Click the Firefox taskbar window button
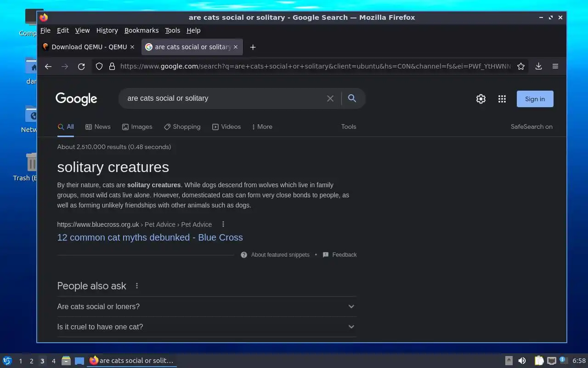588x368 pixels. (x=132, y=361)
